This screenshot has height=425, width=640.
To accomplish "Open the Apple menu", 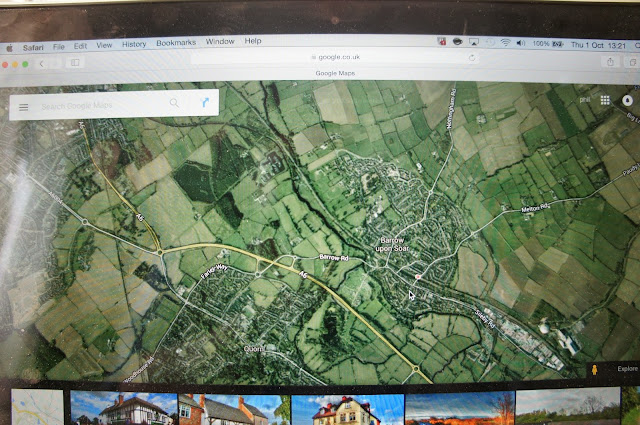I will (9, 48).
